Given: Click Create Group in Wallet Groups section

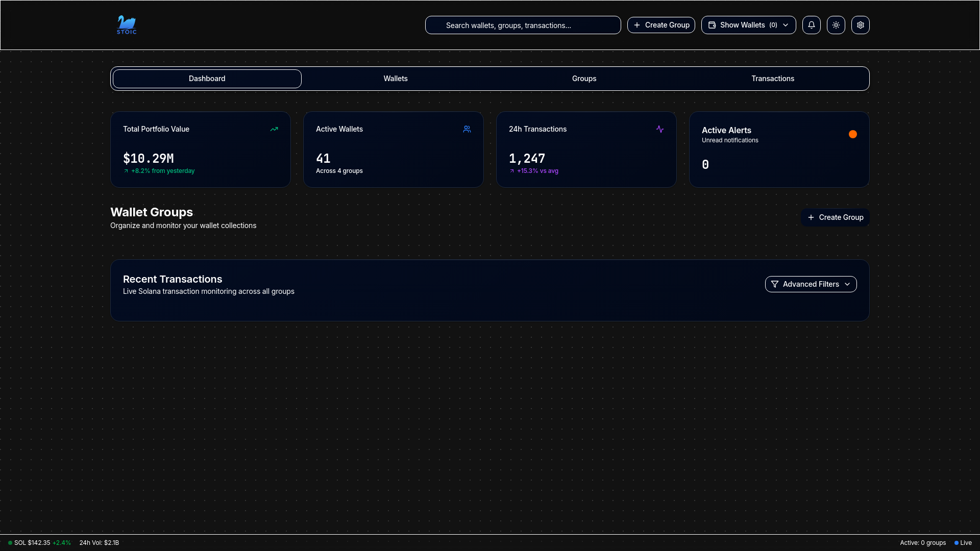Looking at the screenshot, I should point(835,217).
